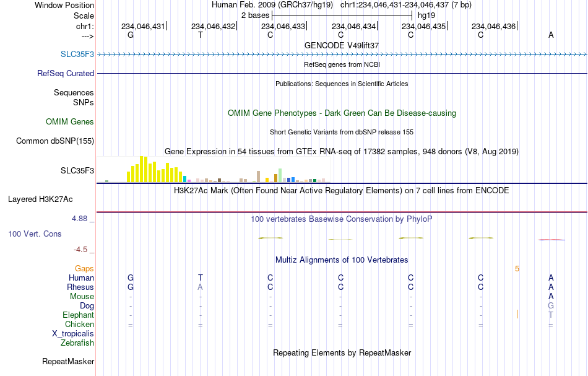Viewport: 588px width, 376px height.
Task: Select Rhesus mismatched base A
Action: 201,287
